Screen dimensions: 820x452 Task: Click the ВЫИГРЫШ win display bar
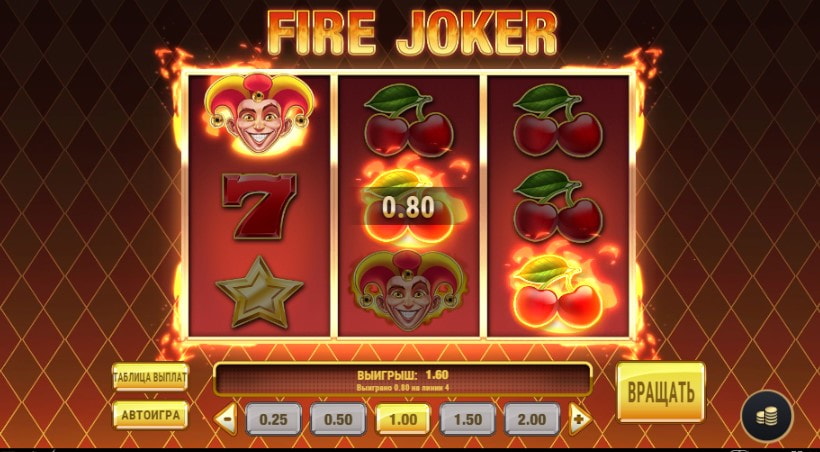pyautogui.click(x=403, y=379)
